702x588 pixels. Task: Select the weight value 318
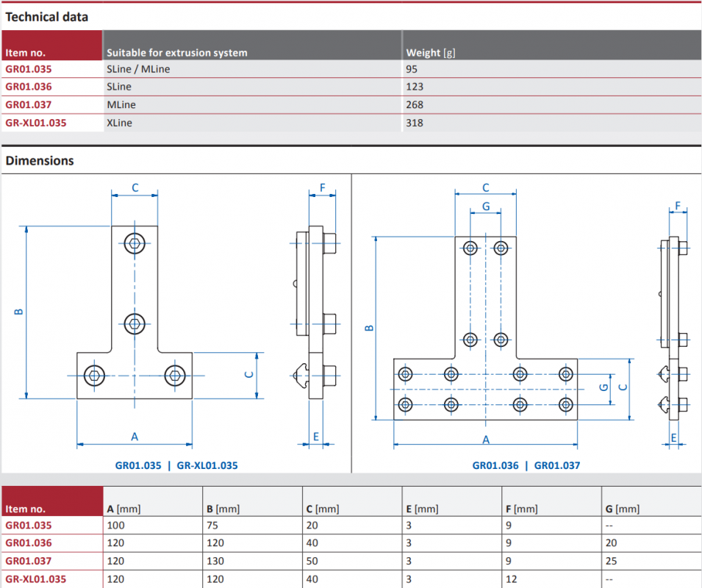click(415, 123)
